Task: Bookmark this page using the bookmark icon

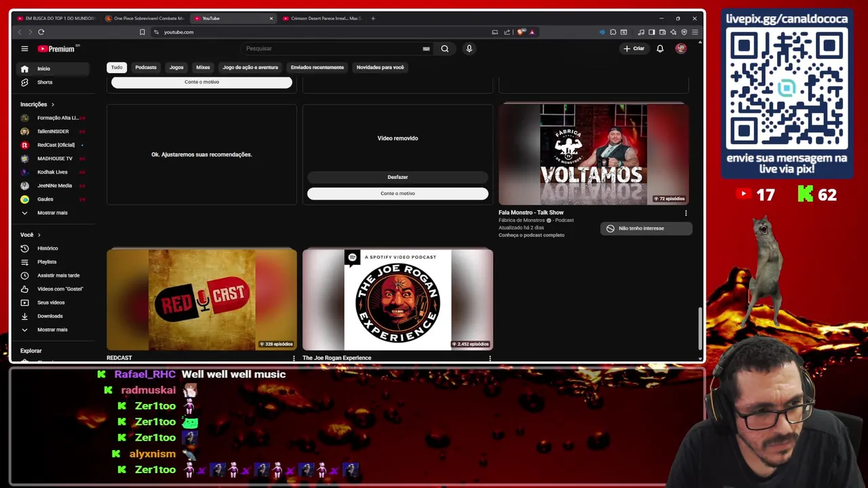Action: pos(142,32)
